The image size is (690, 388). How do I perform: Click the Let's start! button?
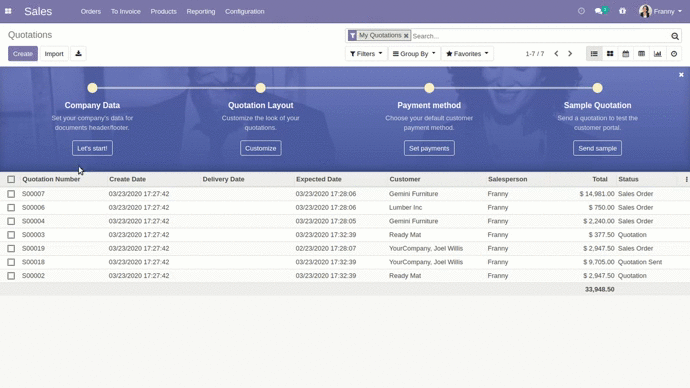tap(92, 148)
